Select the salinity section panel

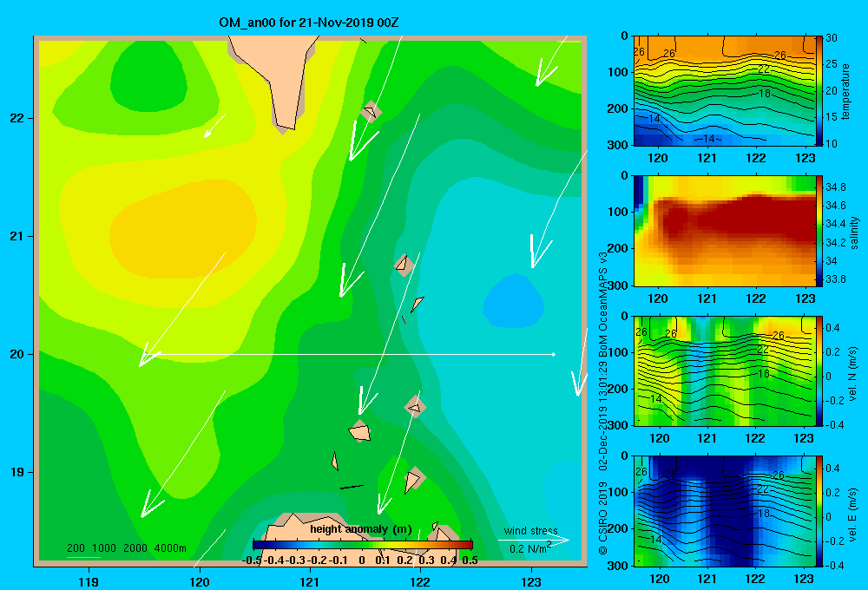[x=724, y=231]
